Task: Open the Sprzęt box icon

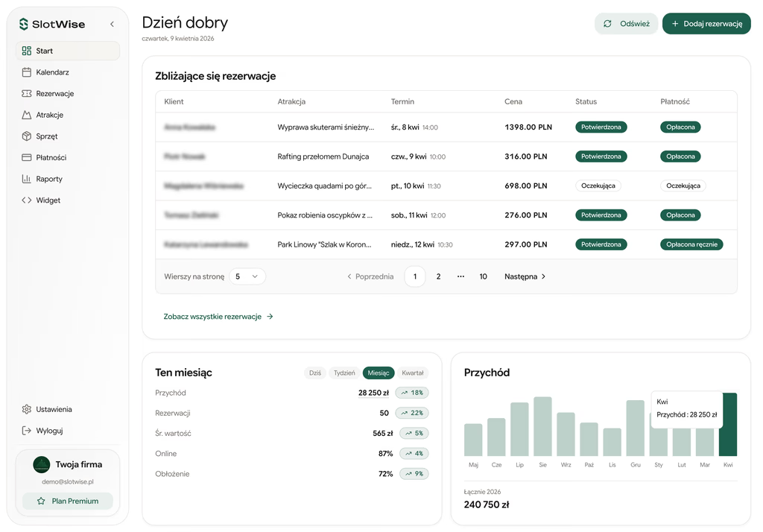Action: click(x=26, y=136)
